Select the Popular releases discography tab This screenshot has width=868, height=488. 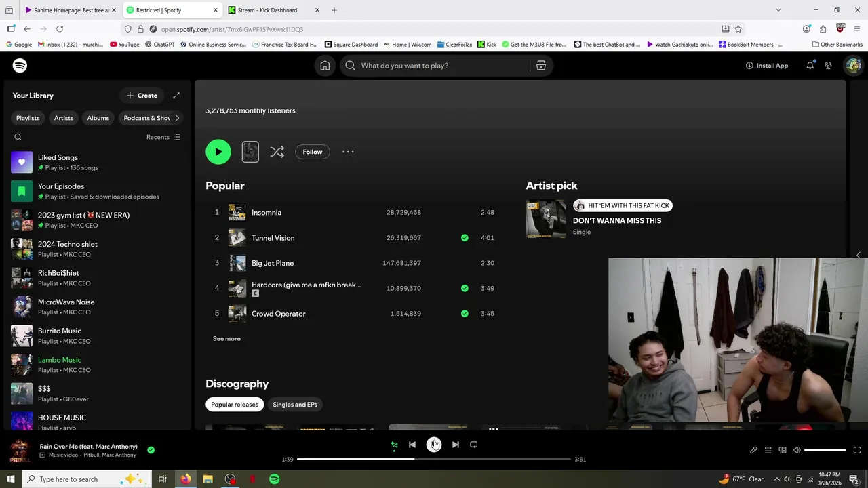(x=235, y=405)
